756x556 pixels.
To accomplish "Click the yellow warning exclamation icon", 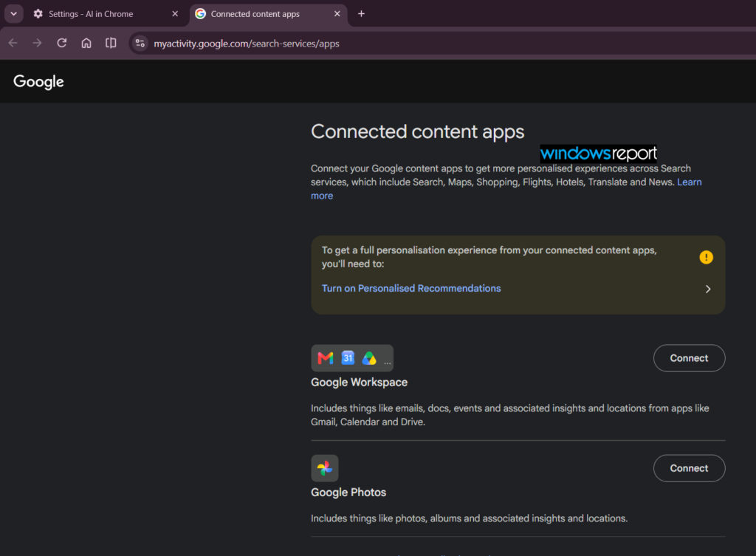I will click(706, 258).
